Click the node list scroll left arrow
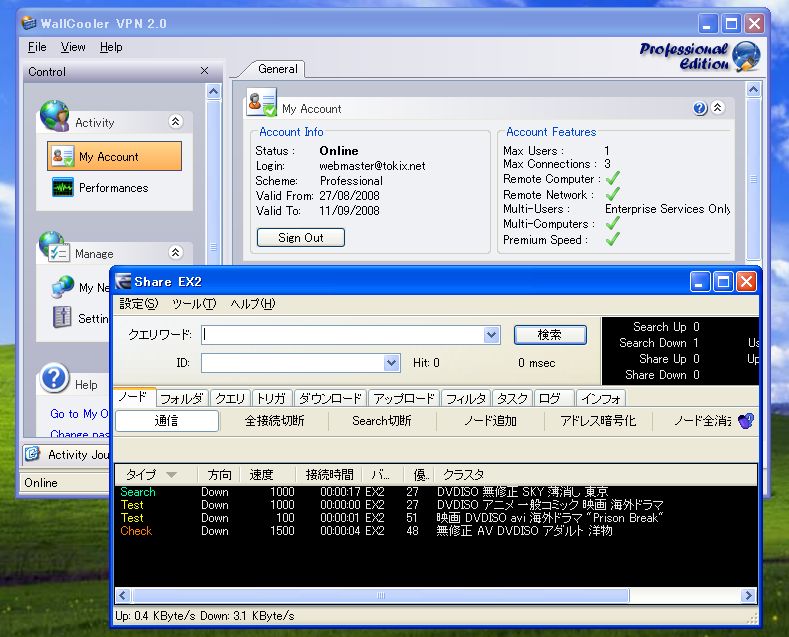 122,596
